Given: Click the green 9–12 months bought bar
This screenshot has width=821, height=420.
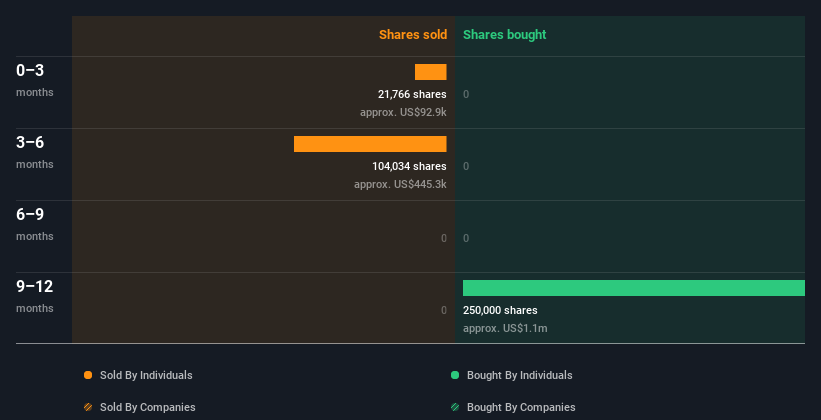Looking at the screenshot, I should (634, 288).
